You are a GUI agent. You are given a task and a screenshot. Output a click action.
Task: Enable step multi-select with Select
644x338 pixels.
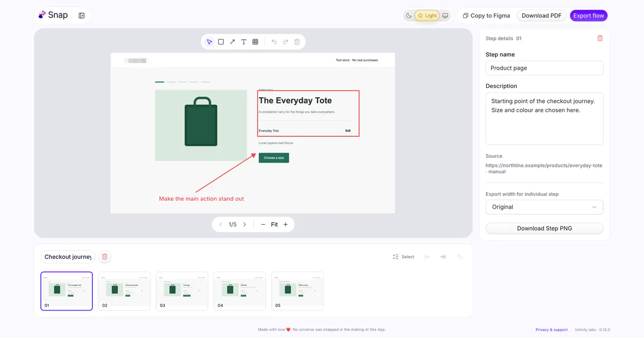tap(404, 257)
